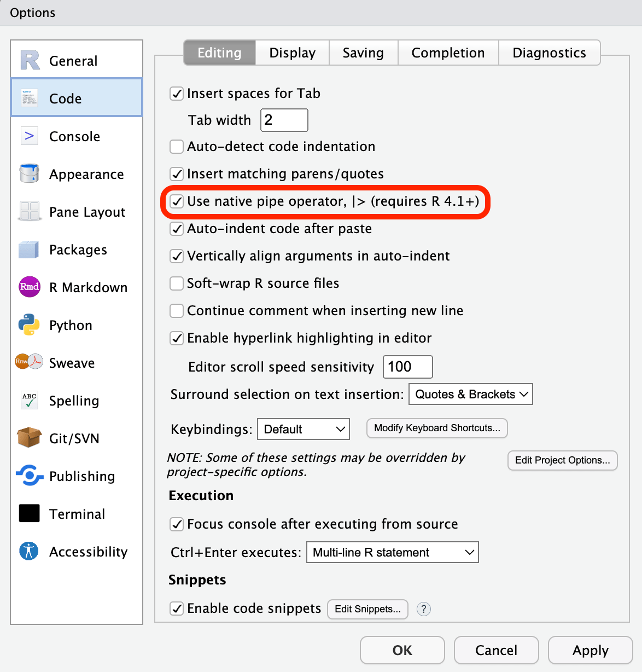Enable Soft-wrap R source files
Screen dimensions: 642x672
click(x=177, y=283)
